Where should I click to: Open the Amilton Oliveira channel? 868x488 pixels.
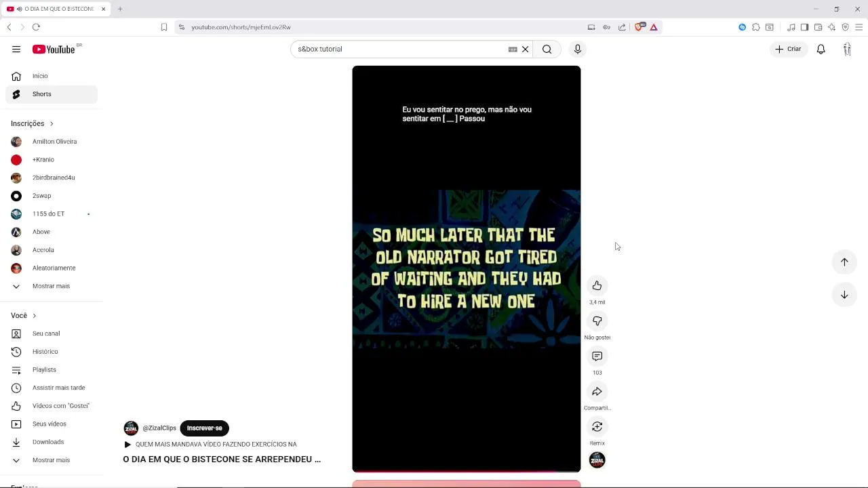point(52,142)
